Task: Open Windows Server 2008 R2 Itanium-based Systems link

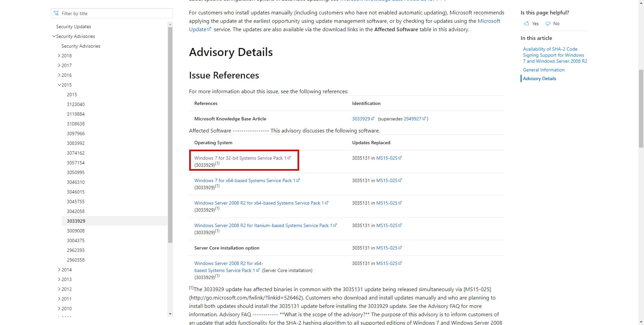Action: pyautogui.click(x=263, y=225)
